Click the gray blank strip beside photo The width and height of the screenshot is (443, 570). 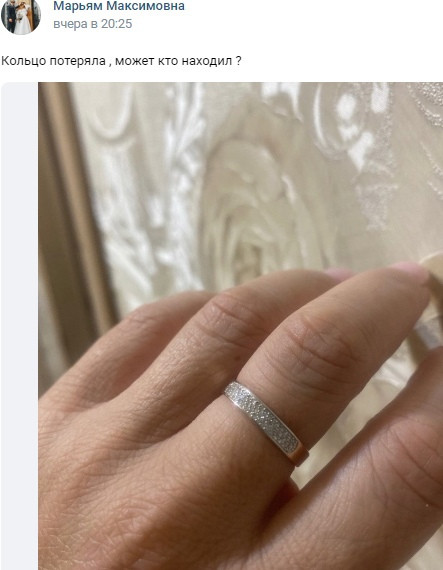(x=20, y=326)
